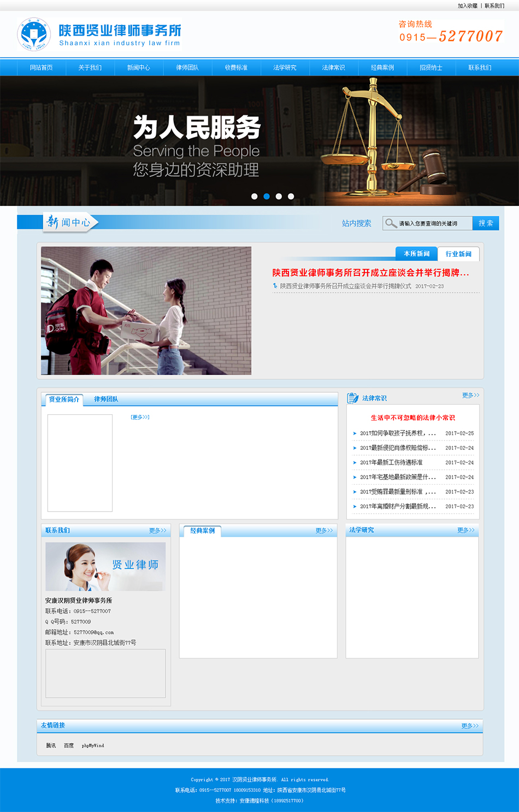Expand 更多>> in the 联系我们 panel
The height and width of the screenshot is (812, 519).
point(157,531)
